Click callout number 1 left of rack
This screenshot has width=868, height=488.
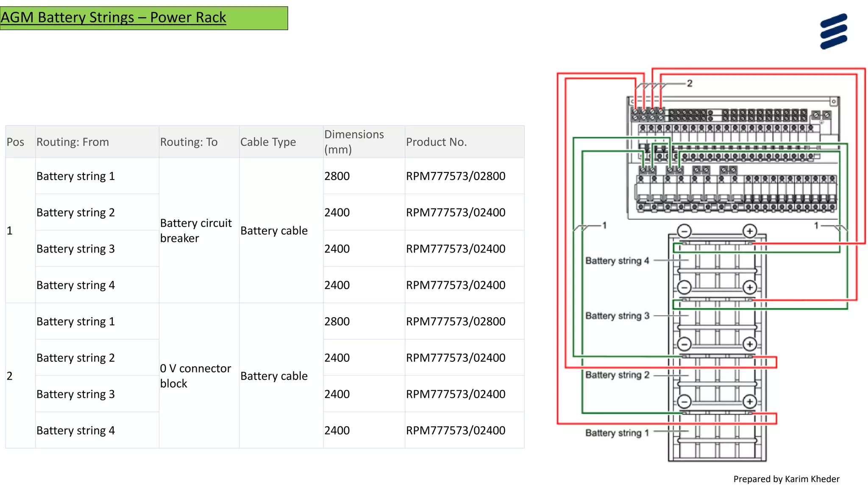click(604, 225)
